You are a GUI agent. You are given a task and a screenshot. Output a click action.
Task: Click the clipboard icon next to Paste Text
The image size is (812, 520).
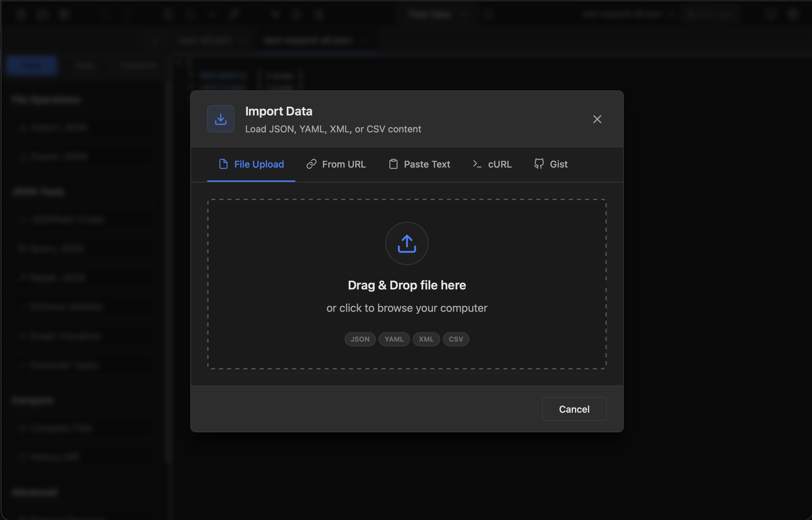[393, 164]
